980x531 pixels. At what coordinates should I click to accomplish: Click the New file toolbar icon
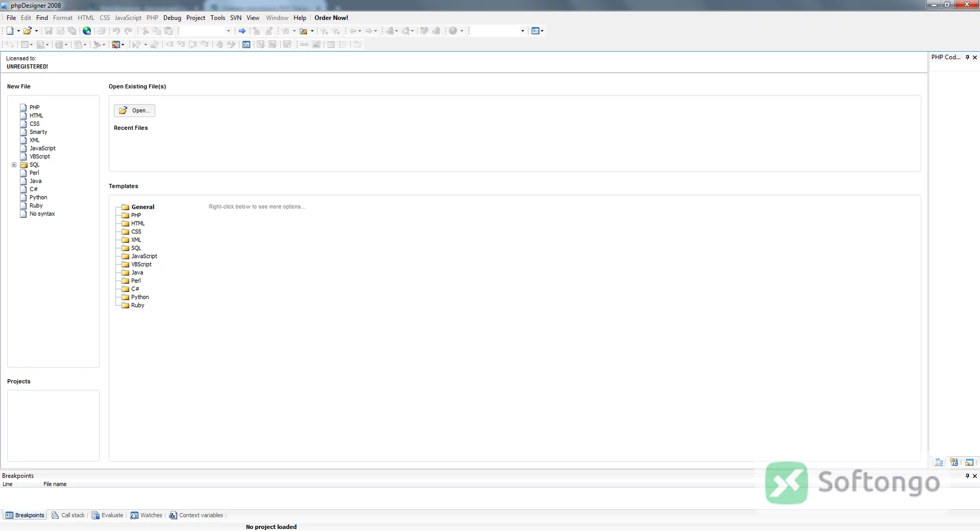pos(10,31)
